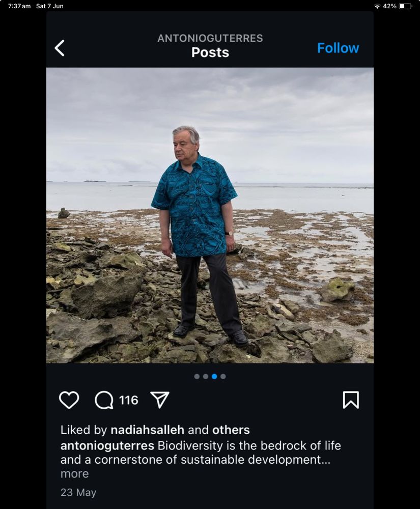Select the active blue carousel dot

click(214, 376)
